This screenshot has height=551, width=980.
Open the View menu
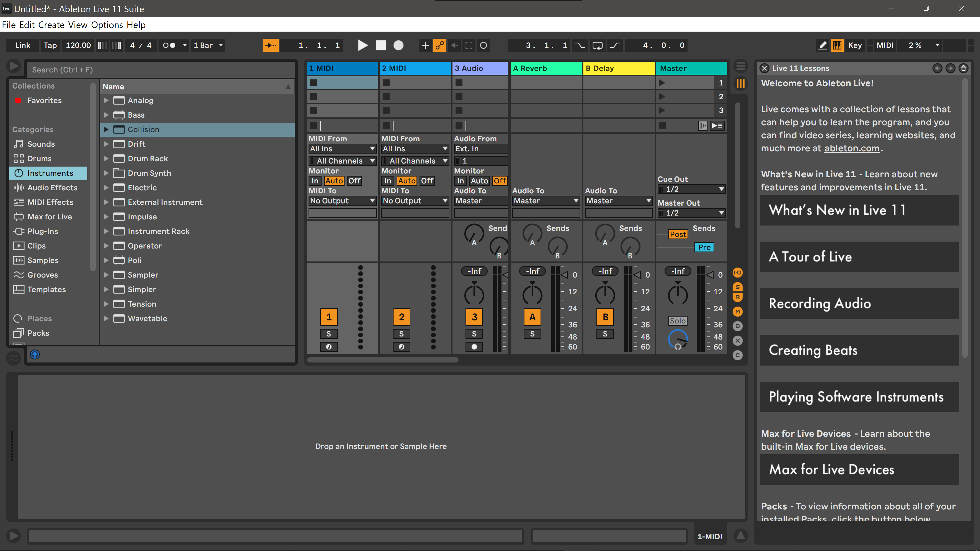point(78,25)
